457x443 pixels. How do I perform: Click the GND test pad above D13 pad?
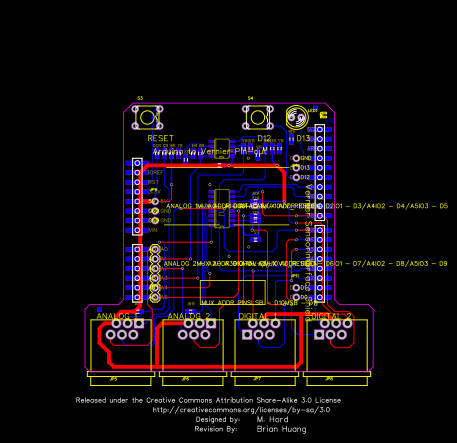coord(296,158)
